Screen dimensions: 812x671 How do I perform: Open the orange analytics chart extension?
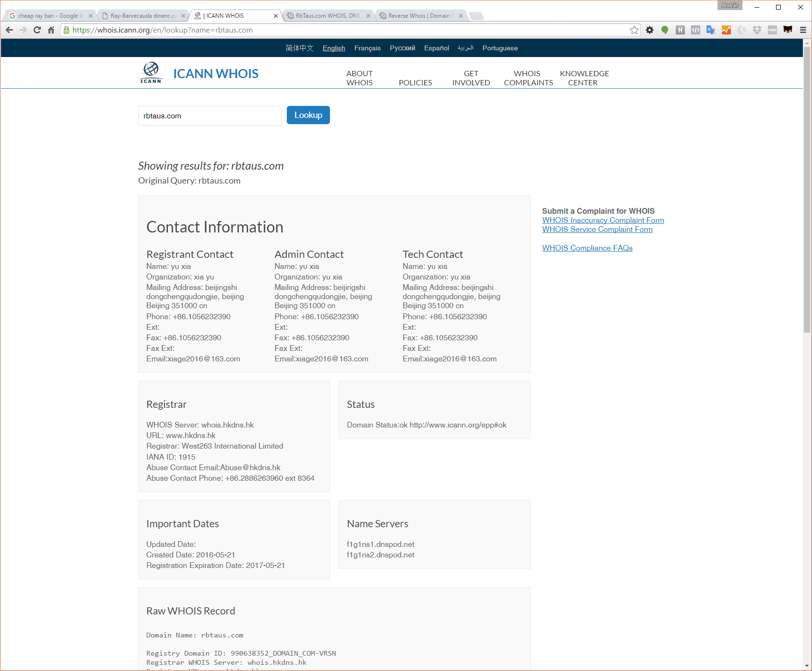pos(726,30)
